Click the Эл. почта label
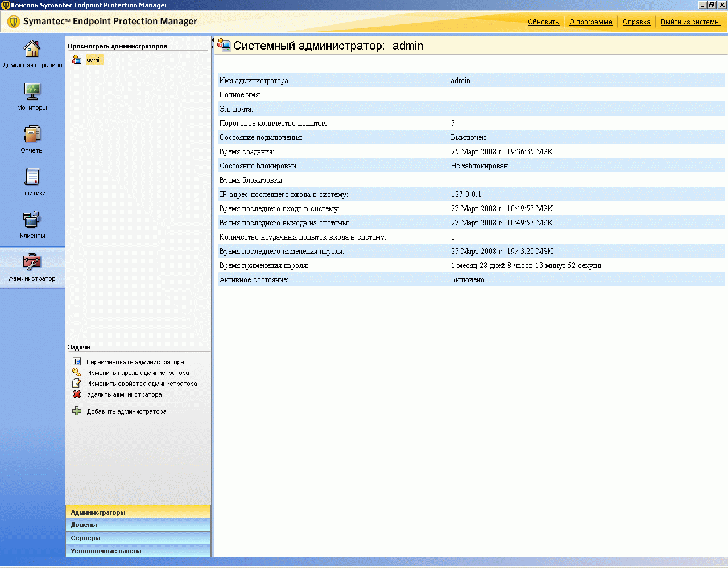 [236, 109]
